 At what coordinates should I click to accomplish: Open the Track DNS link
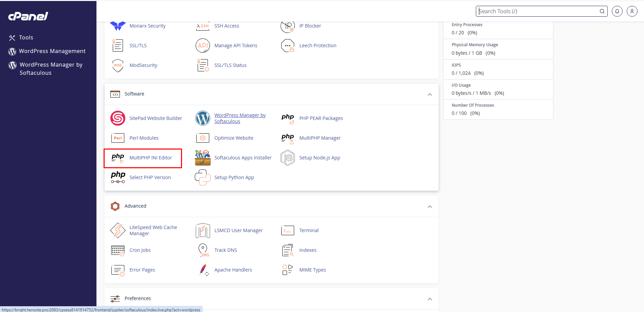tap(226, 250)
